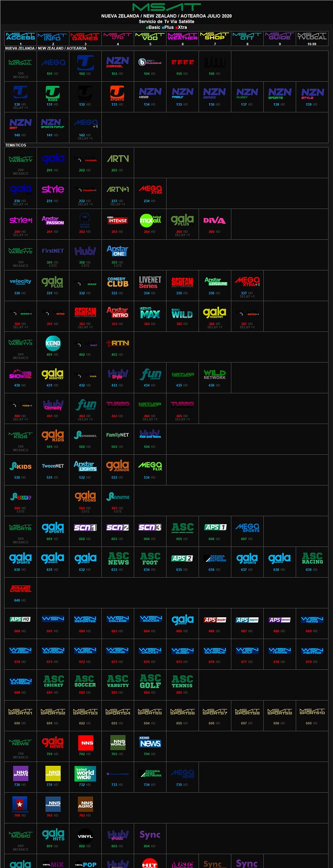
Task: Select the Soccer Channel 640 logo
Action: (x=21, y=589)
